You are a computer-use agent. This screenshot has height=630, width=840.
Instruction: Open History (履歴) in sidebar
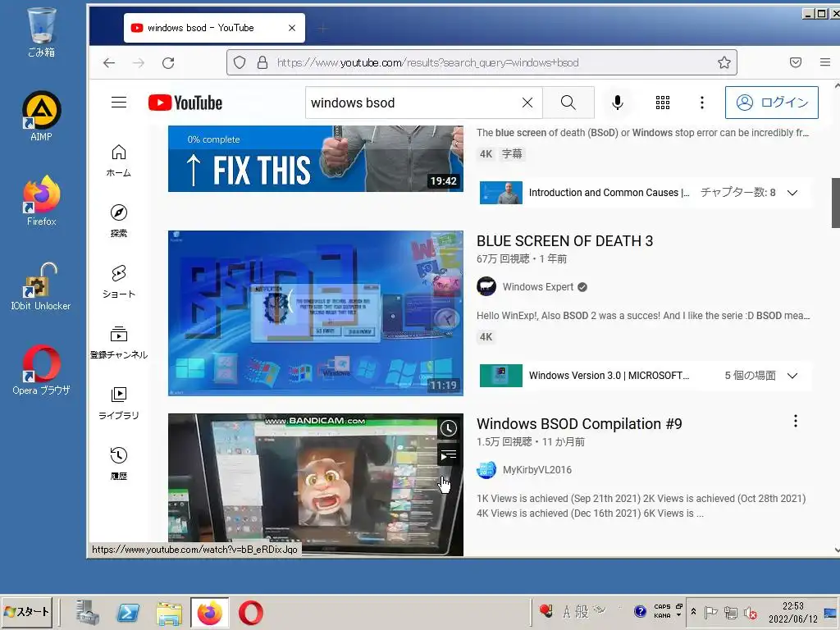118,463
